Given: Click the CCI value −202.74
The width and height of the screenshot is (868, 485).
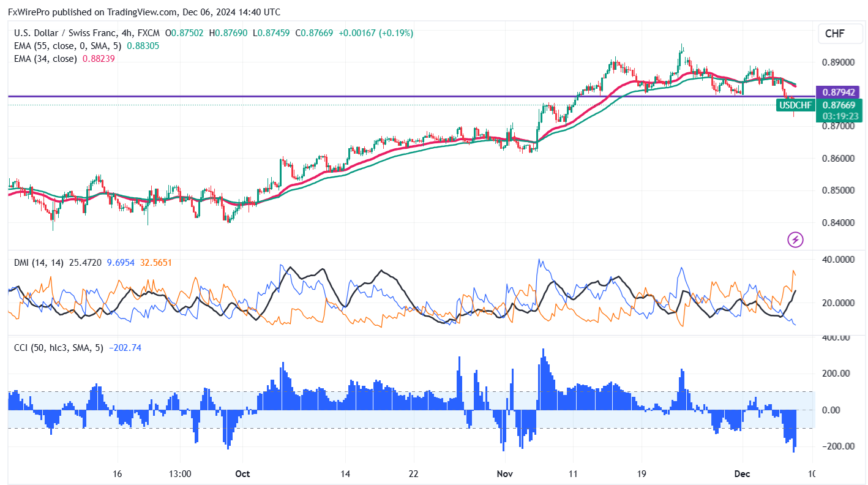Looking at the screenshot, I should click(125, 348).
